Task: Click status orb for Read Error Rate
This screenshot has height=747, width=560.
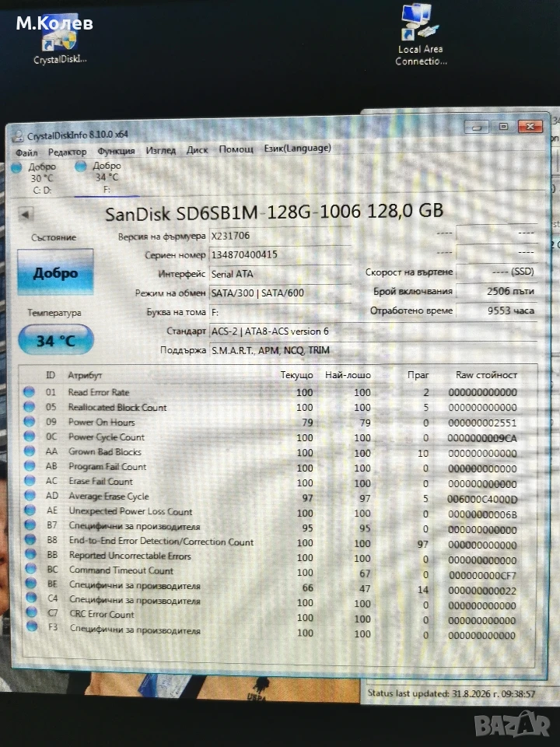Action: pos(29,391)
